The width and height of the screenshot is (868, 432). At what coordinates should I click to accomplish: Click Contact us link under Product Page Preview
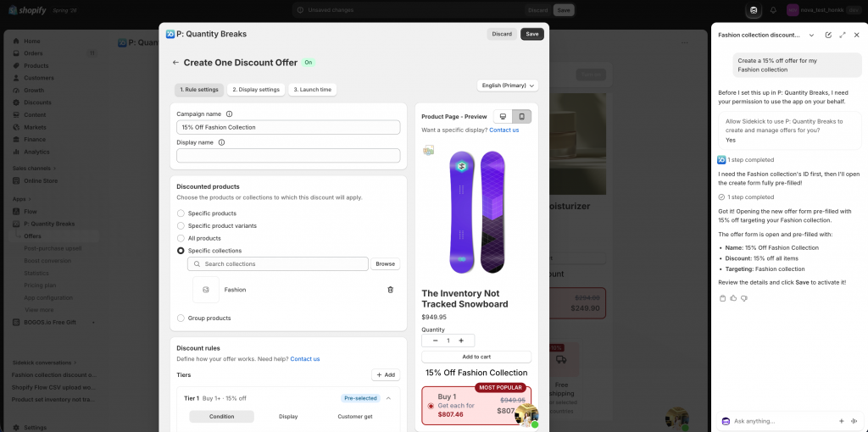click(504, 130)
